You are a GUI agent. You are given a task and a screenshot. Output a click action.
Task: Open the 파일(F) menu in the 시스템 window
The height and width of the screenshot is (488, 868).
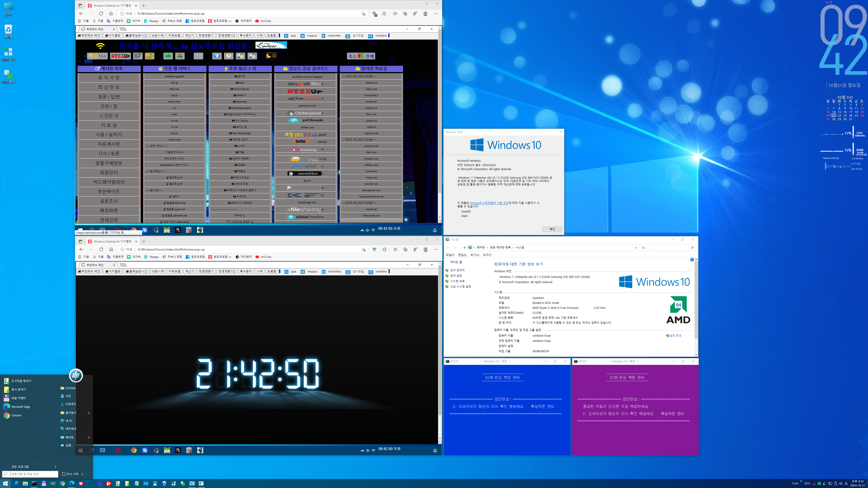tap(450, 255)
